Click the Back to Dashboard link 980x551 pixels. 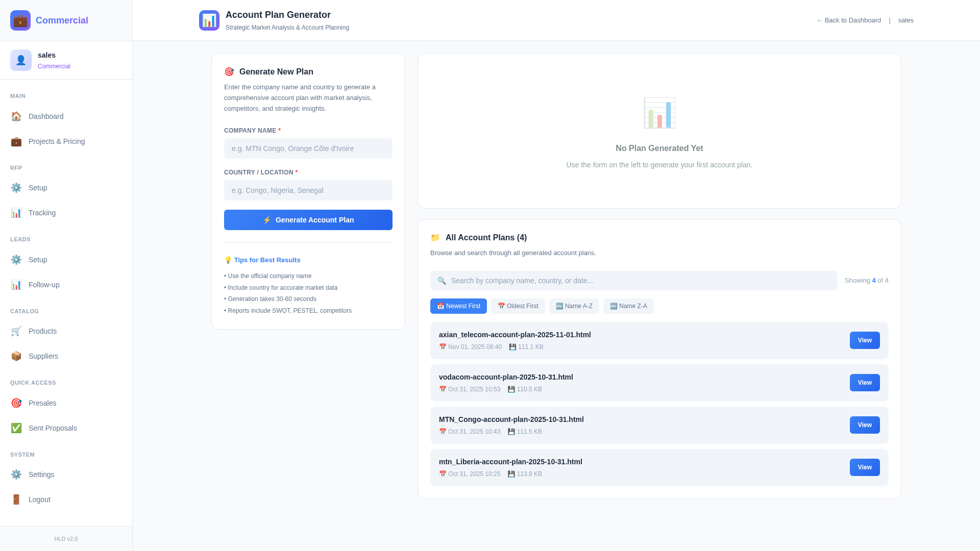point(848,20)
